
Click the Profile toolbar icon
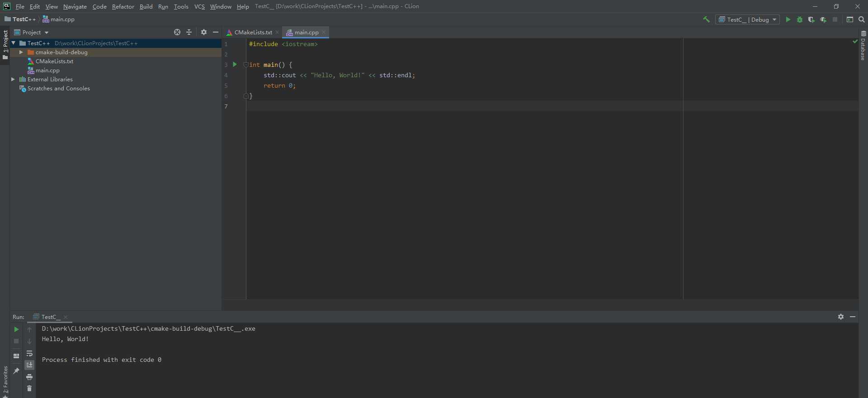click(x=823, y=19)
